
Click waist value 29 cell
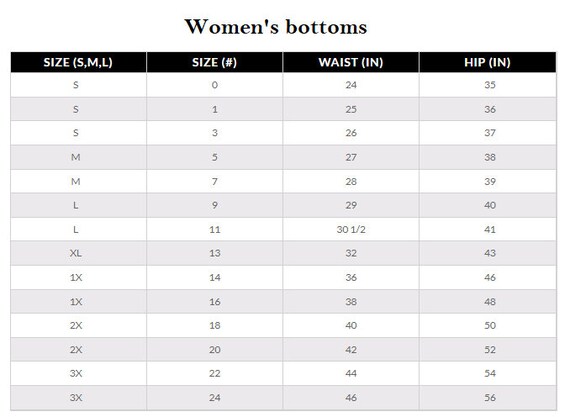(x=351, y=205)
